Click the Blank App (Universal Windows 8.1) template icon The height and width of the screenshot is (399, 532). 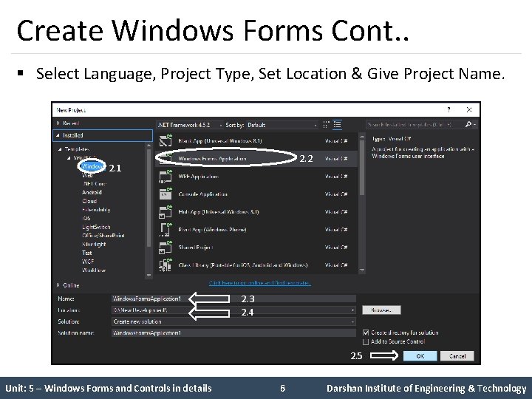pos(166,141)
